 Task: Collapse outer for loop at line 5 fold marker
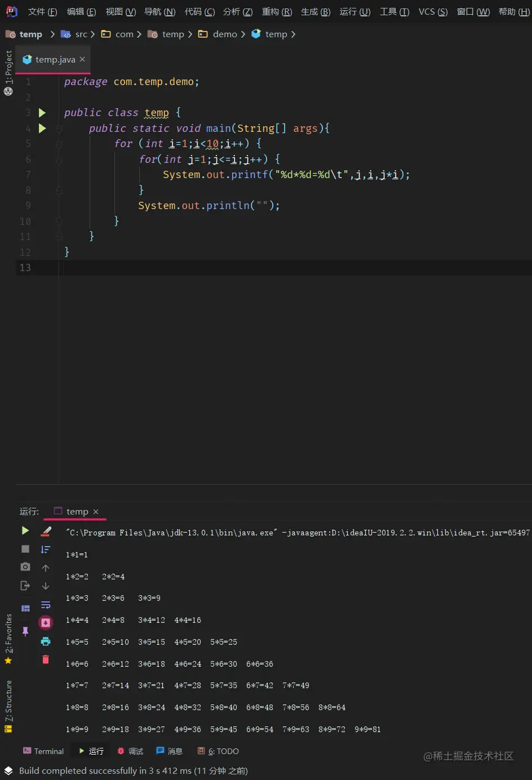(x=59, y=144)
